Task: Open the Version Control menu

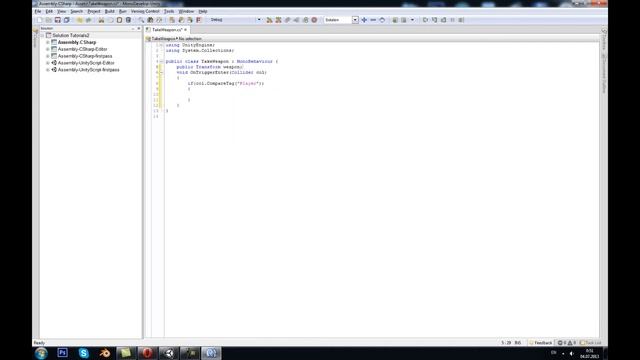Action: pyautogui.click(x=145, y=11)
